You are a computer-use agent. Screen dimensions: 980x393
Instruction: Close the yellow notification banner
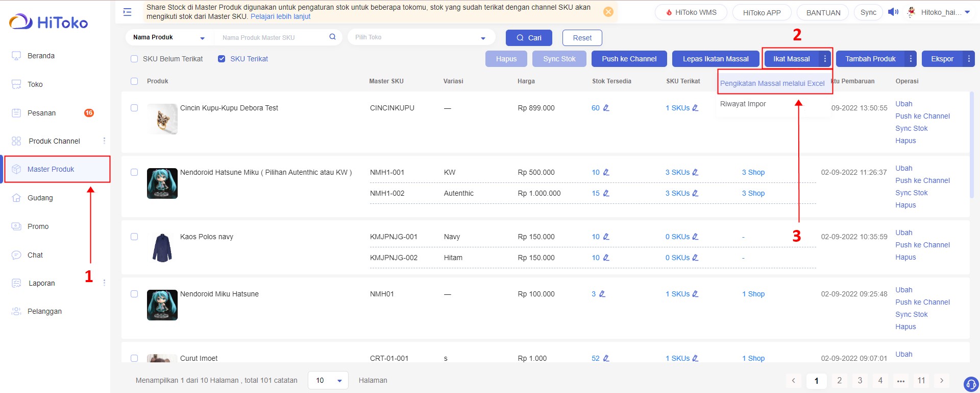(x=608, y=12)
